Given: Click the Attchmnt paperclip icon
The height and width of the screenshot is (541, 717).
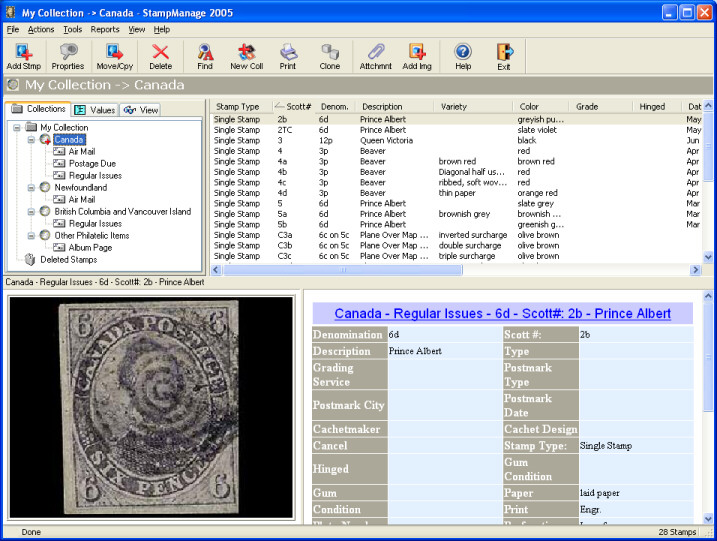Looking at the screenshot, I should pyautogui.click(x=375, y=56).
